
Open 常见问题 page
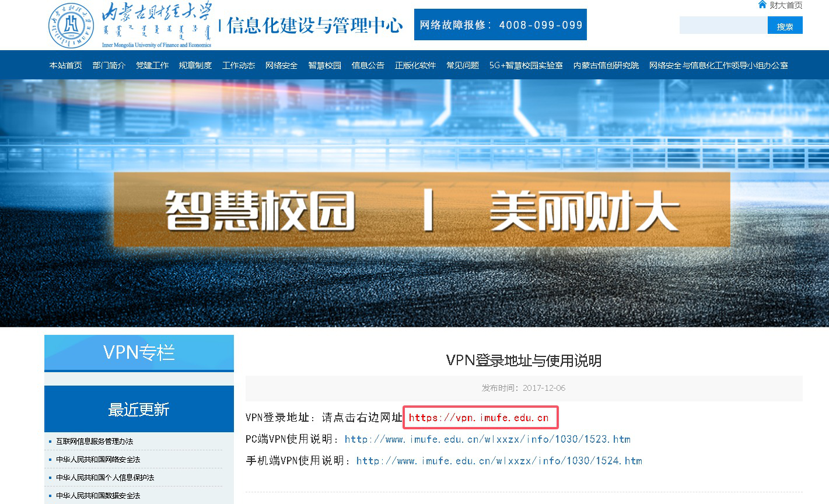tap(462, 65)
